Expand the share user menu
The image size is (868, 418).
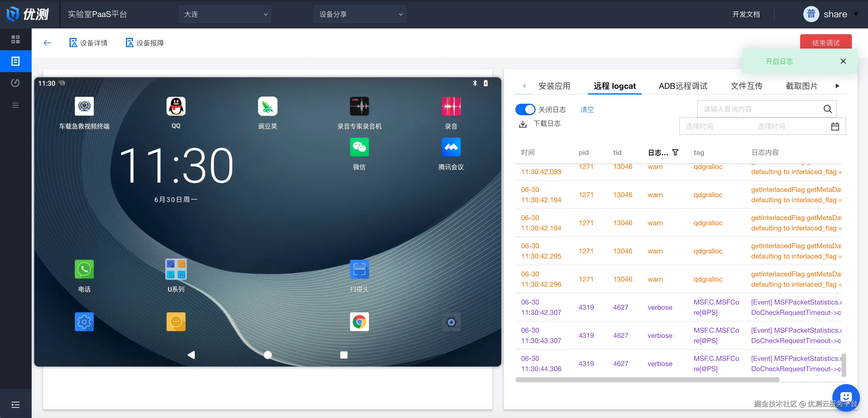point(836,14)
